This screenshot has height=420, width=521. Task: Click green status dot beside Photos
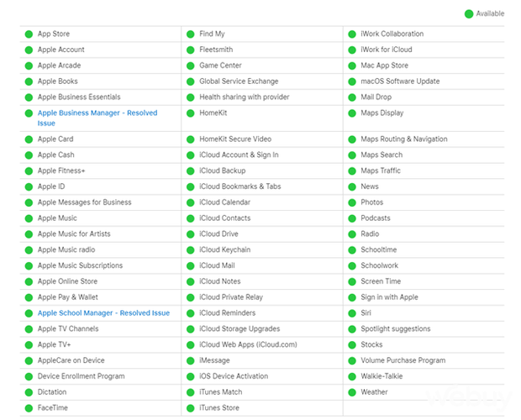click(352, 202)
